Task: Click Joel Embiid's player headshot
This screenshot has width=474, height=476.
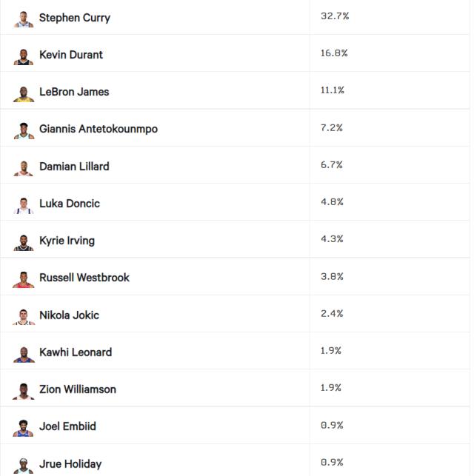Action: (x=24, y=427)
